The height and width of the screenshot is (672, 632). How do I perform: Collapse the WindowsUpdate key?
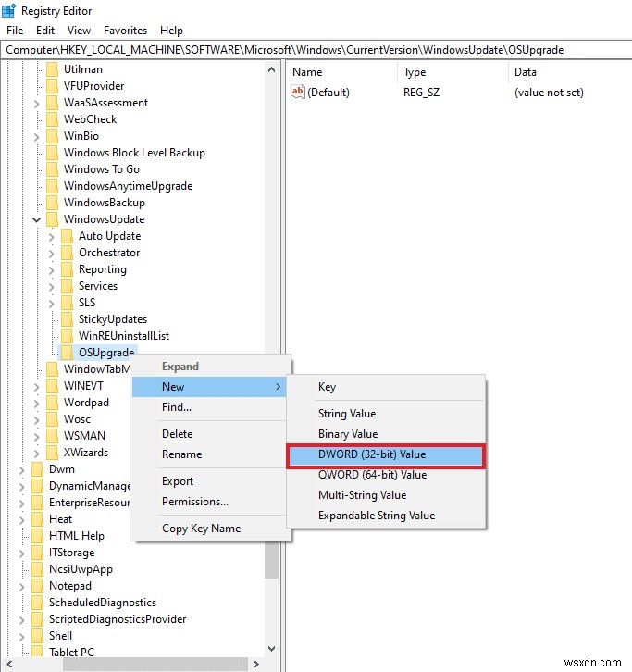tap(36, 220)
